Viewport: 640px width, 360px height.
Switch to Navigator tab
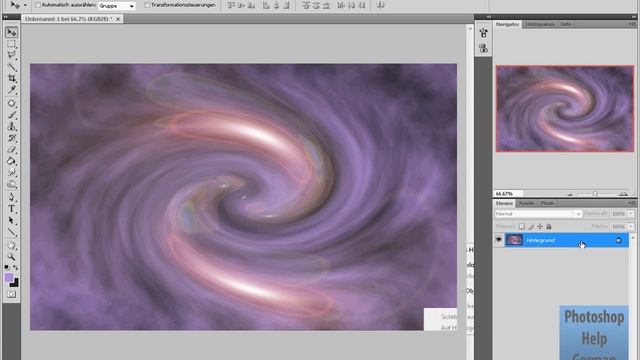(507, 24)
